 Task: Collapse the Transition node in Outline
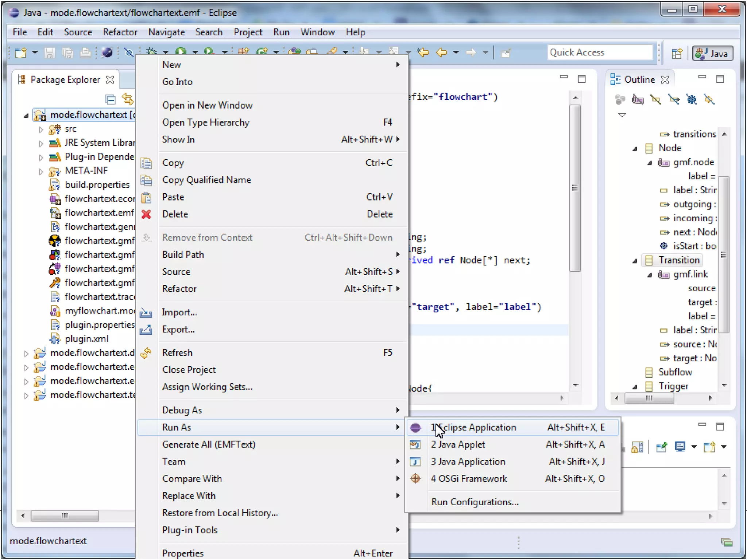(x=635, y=261)
